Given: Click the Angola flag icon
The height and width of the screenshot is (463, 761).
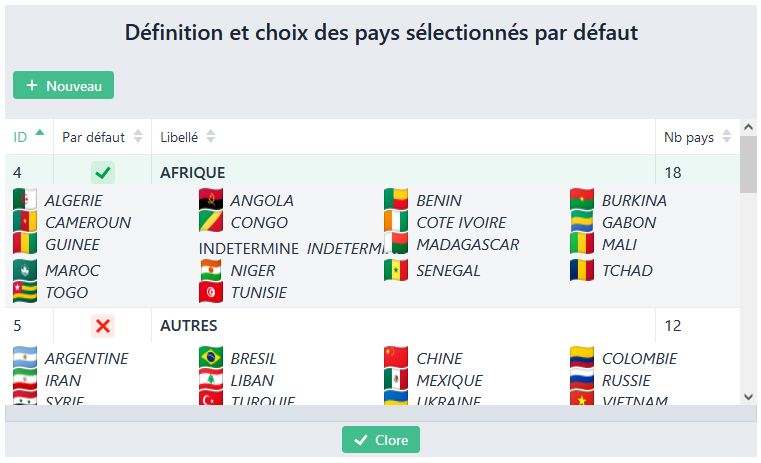Looking at the screenshot, I should 211,200.
